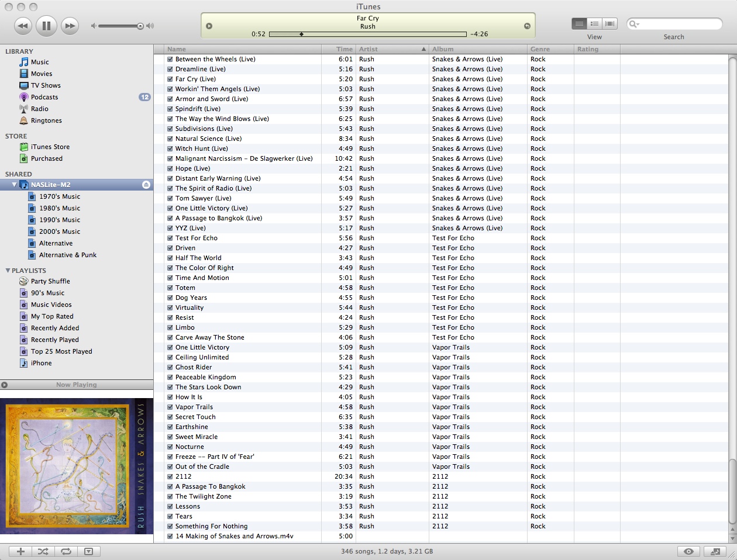
Task: Click the Podcasts 12 badge
Action: [x=144, y=97]
